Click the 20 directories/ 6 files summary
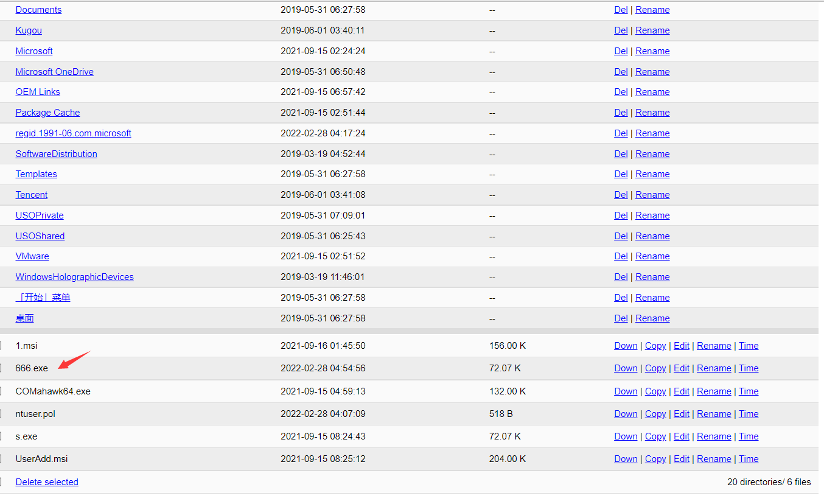 click(x=769, y=482)
